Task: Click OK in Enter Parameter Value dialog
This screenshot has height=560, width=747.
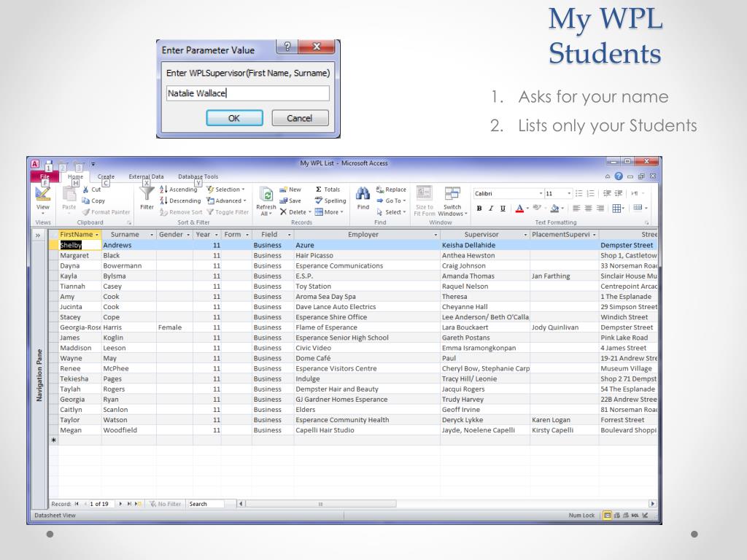Action: (x=234, y=118)
